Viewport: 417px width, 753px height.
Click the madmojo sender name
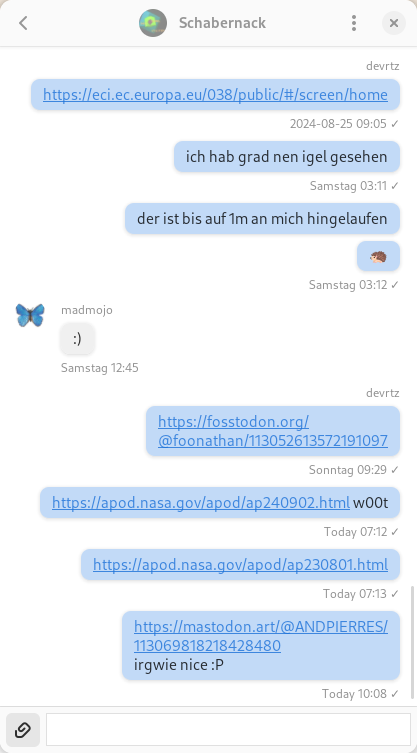coord(87,310)
